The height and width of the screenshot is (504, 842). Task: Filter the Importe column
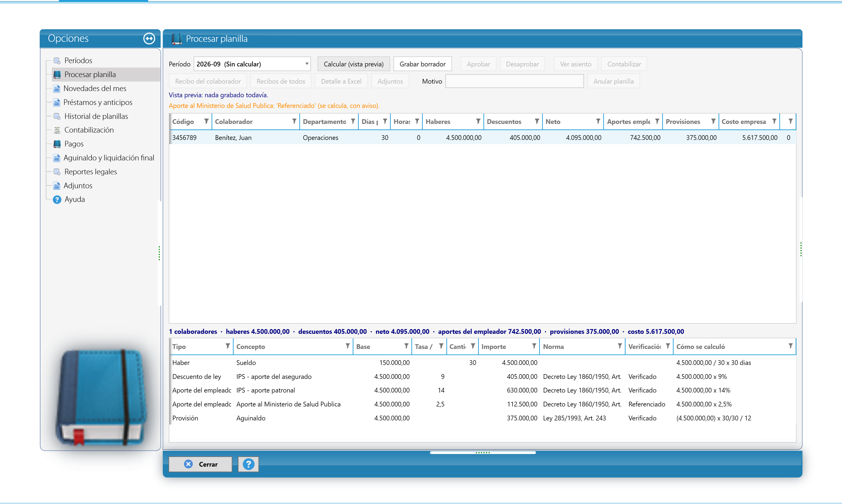(x=534, y=346)
